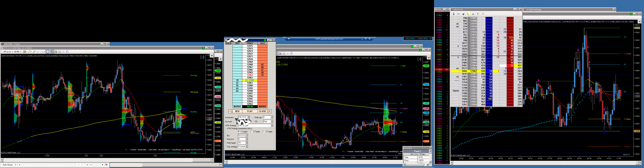This screenshot has height=168, width=644.
Task: Open the Data Box icon in 30 Min chart toolbar
Action: click(67, 52)
